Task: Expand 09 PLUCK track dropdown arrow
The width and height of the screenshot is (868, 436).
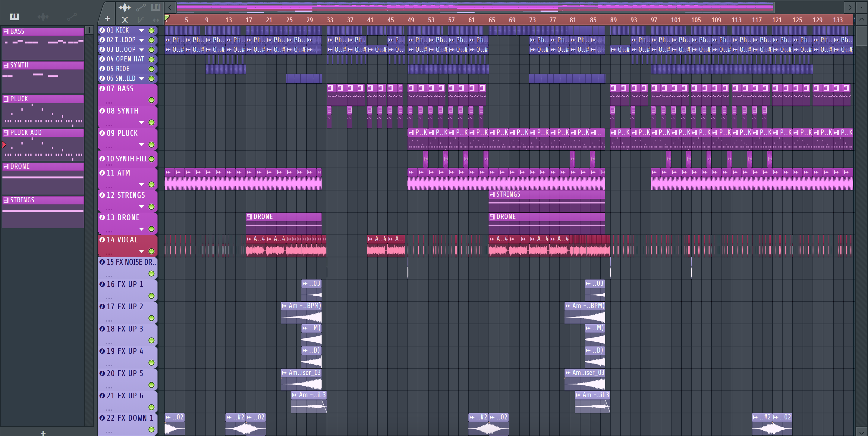Action: (142, 145)
